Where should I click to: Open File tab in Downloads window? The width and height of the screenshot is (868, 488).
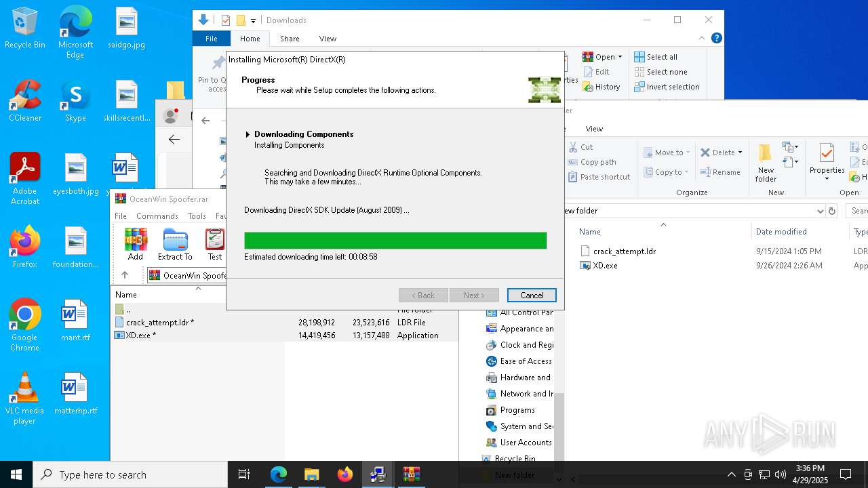coord(212,39)
